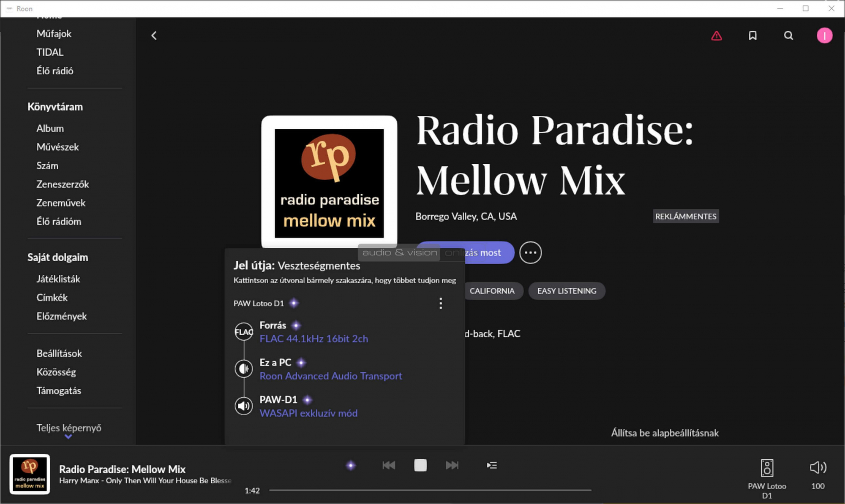Image resolution: width=845 pixels, height=504 pixels.
Task: Open Szám in the library
Action: [x=47, y=165]
